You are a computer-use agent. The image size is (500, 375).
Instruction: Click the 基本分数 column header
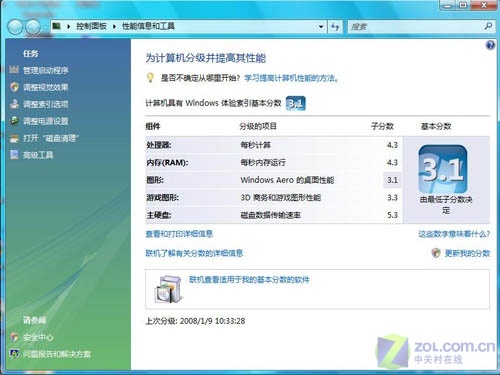[436, 126]
